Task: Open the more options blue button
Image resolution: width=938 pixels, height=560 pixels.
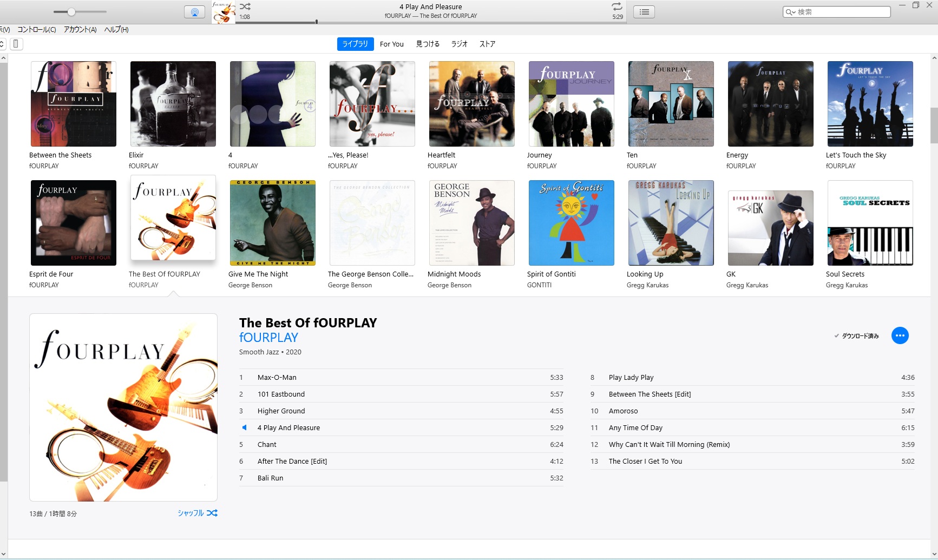Action: point(900,335)
